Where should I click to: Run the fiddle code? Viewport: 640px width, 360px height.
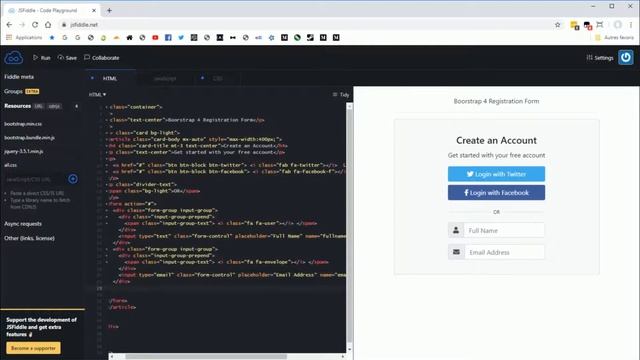click(42, 58)
